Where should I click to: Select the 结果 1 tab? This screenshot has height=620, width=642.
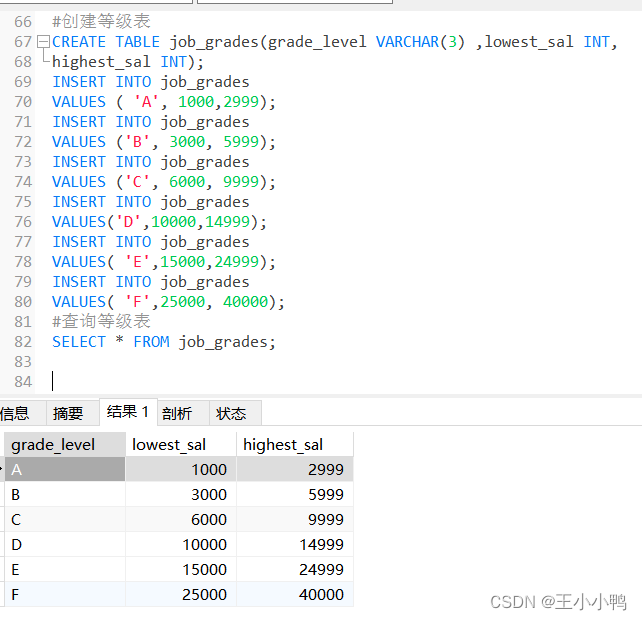(x=128, y=412)
